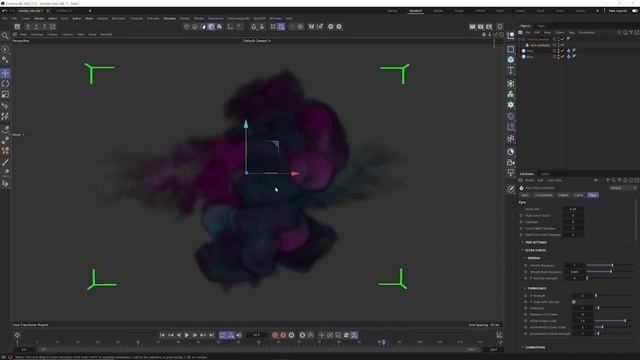Open the Default preset dropdown in Attributes
The image size is (640, 360).
point(623,188)
